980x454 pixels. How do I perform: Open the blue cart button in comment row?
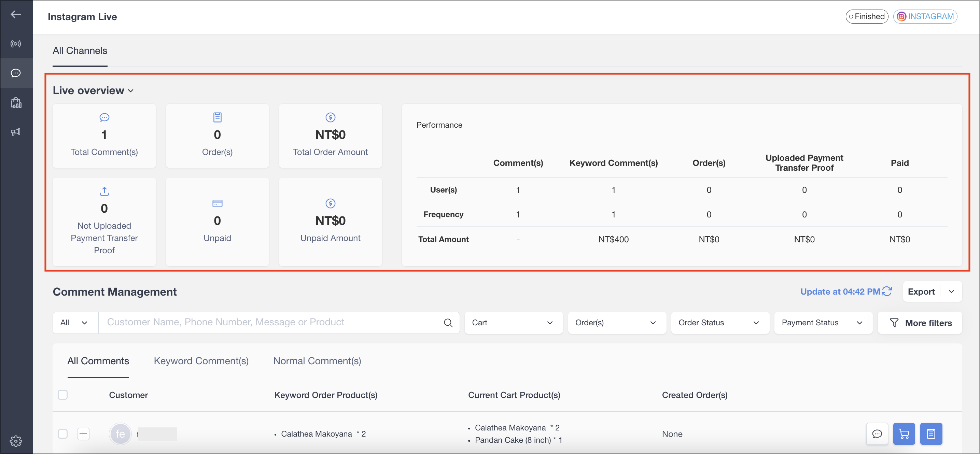point(904,434)
